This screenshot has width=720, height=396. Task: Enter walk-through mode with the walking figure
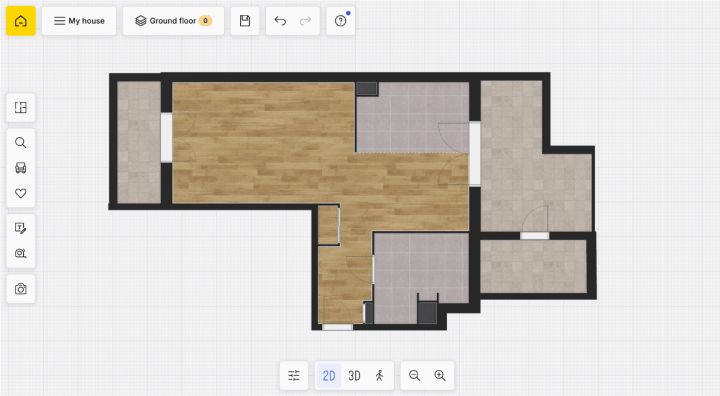click(x=379, y=376)
